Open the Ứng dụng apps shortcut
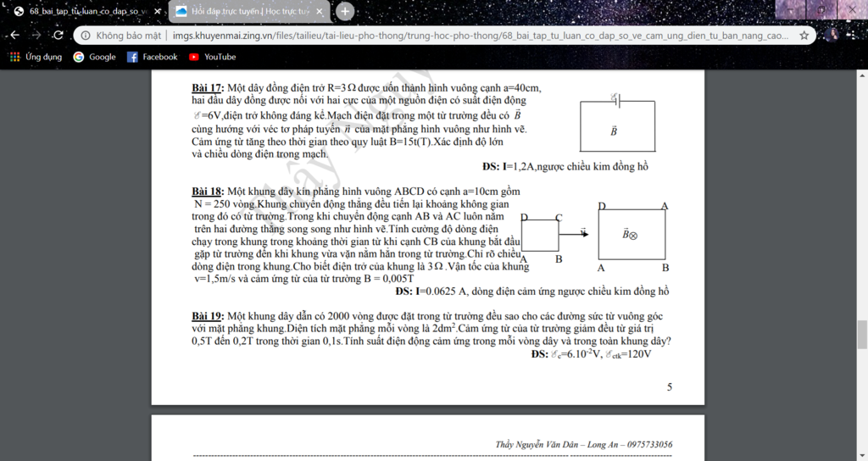 (x=36, y=57)
